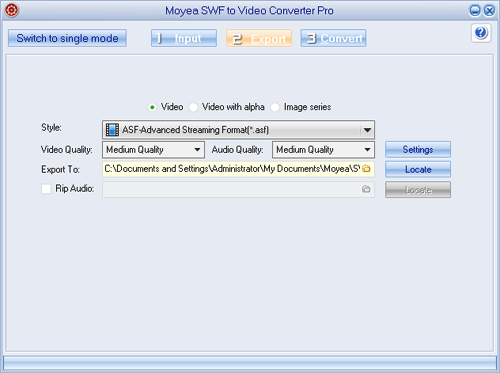500x373 pixels.
Task: Click the red Moyea app logo icon
Action: [12, 10]
